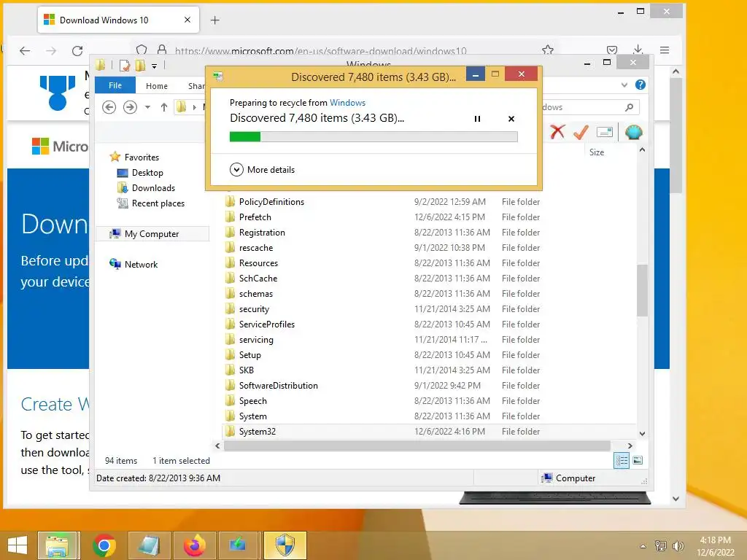Screen dimensions: 747x560
Task: Click the Windows link in recycle dialog
Action: click(x=347, y=102)
